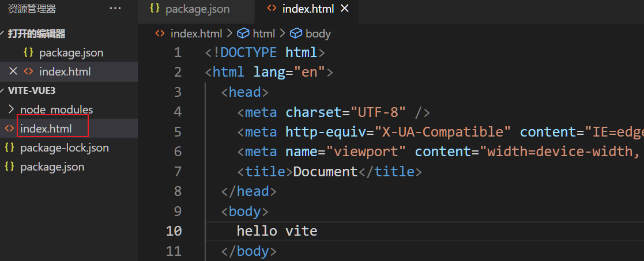The height and width of the screenshot is (261, 644).
Task: Open the explorer more actions ellipsis menu
Action: point(115,9)
